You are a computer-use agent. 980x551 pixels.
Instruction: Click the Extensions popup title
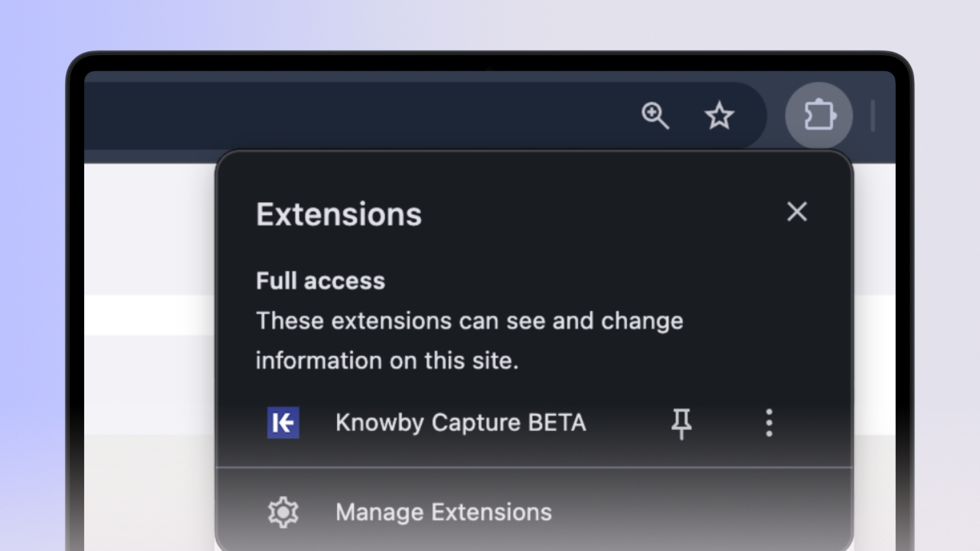(338, 214)
